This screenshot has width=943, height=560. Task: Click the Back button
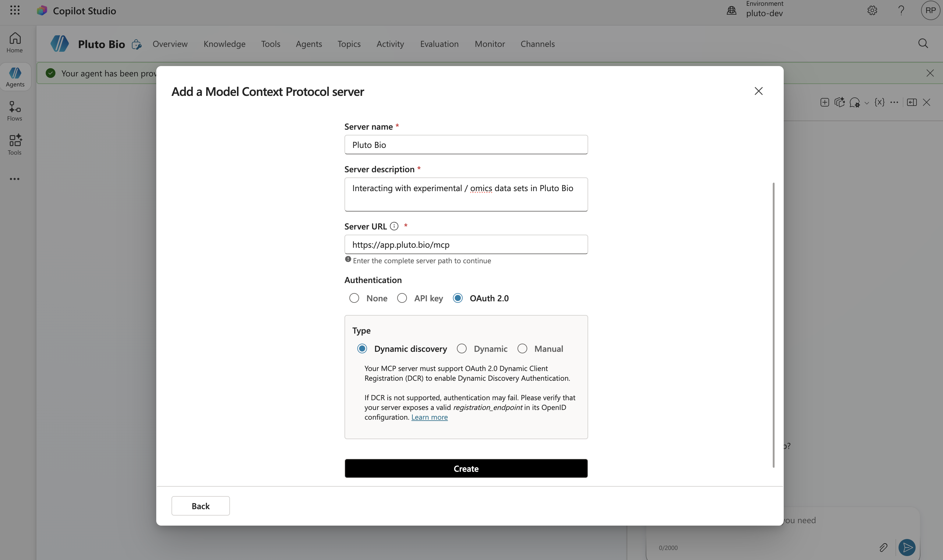200,506
